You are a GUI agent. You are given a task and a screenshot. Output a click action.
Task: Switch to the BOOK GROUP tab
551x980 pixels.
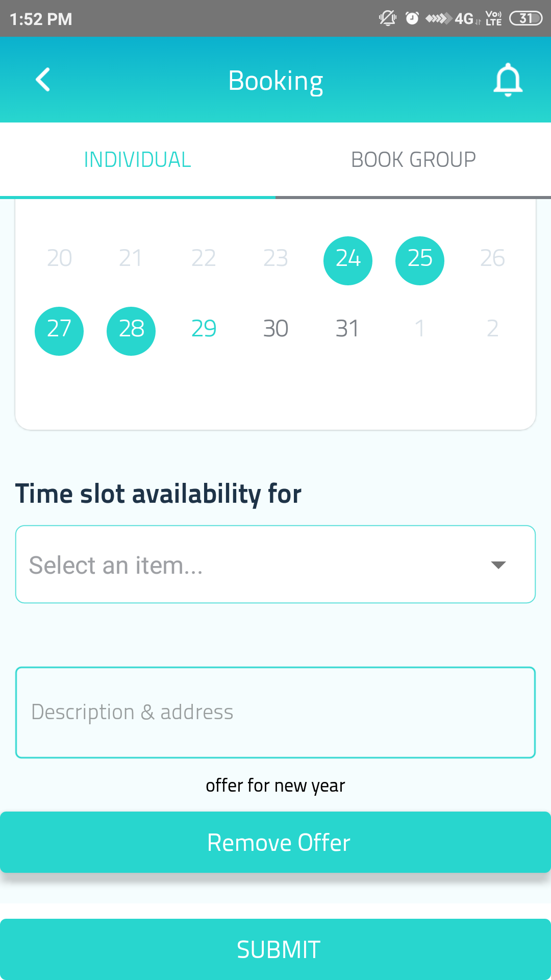pyautogui.click(x=413, y=160)
